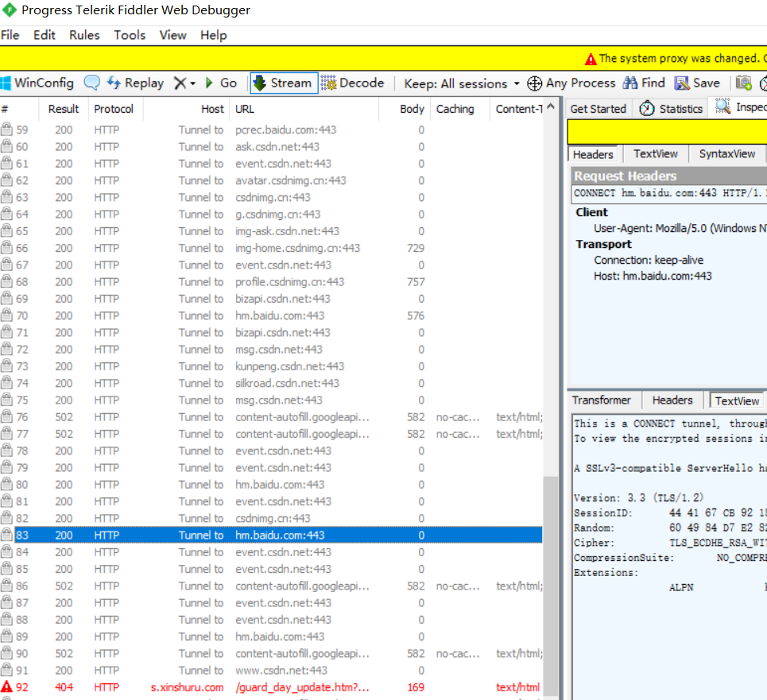Select session 65 img-ask.csdn.net:443
Viewport: 767px width, 700px height.
271,231
